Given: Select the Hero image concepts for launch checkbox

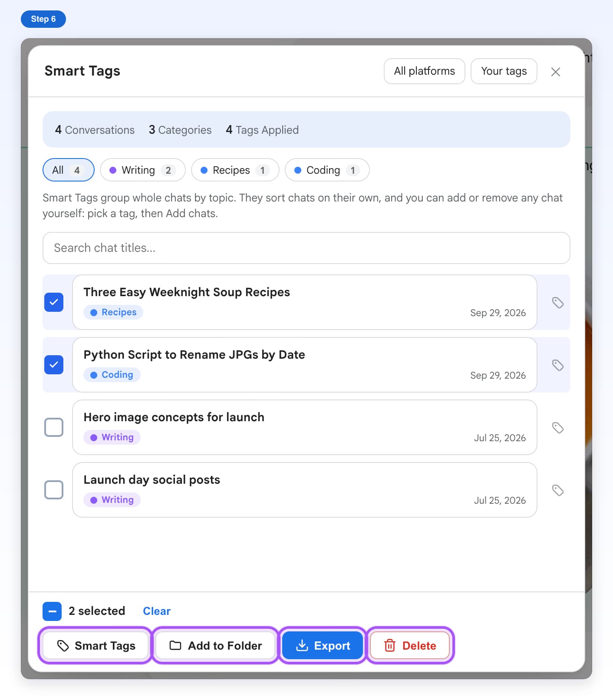Looking at the screenshot, I should click(54, 427).
